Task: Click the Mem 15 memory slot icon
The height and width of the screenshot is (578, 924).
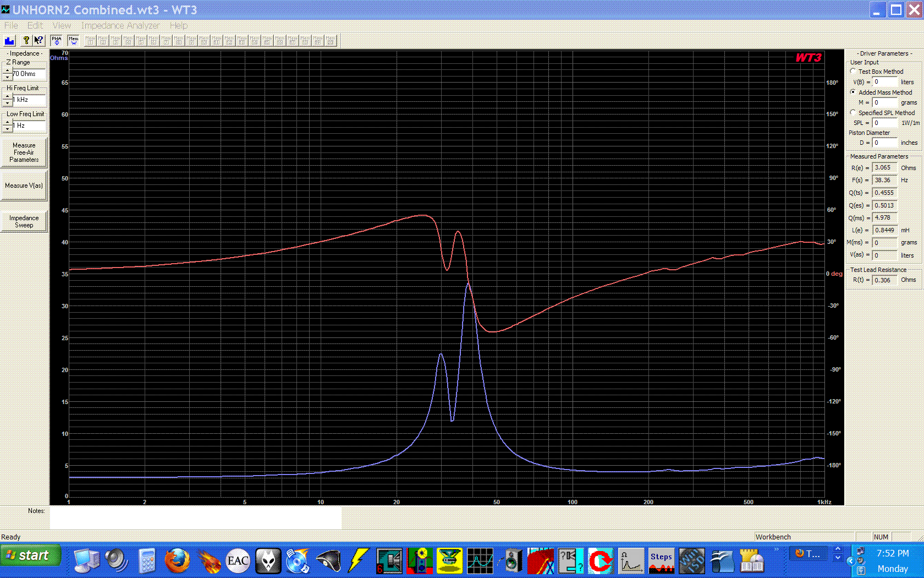Action: click(267, 41)
